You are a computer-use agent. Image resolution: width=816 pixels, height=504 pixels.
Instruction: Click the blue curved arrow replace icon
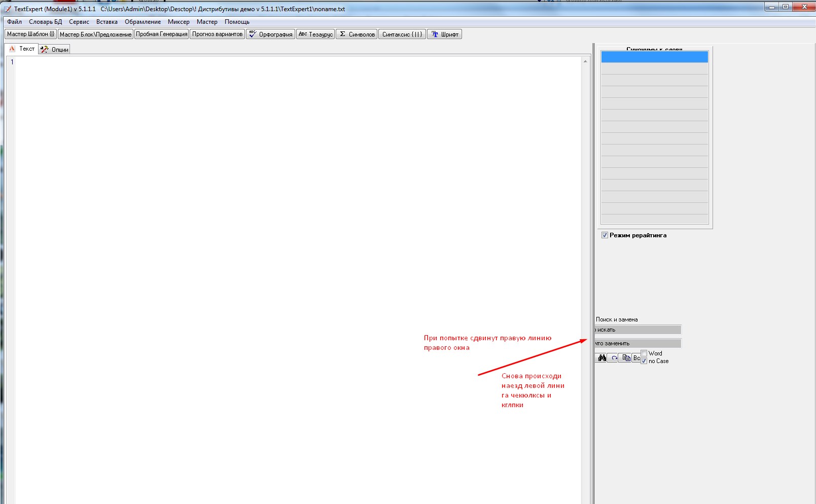click(614, 357)
